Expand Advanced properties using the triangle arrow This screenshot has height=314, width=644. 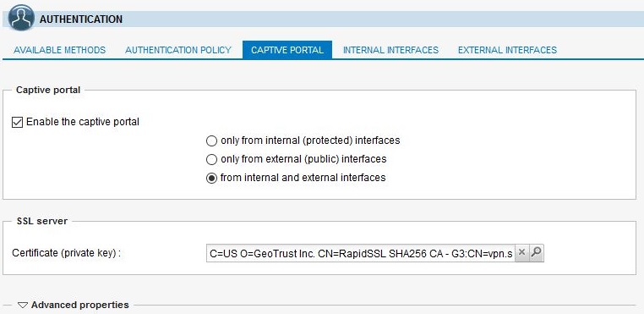coord(23,306)
